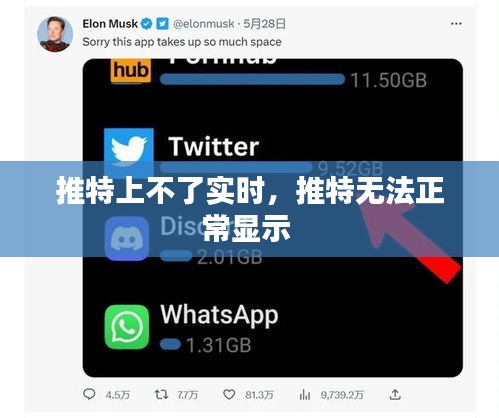Click the 11.50GB storage usage bar

pyautogui.click(x=252, y=80)
